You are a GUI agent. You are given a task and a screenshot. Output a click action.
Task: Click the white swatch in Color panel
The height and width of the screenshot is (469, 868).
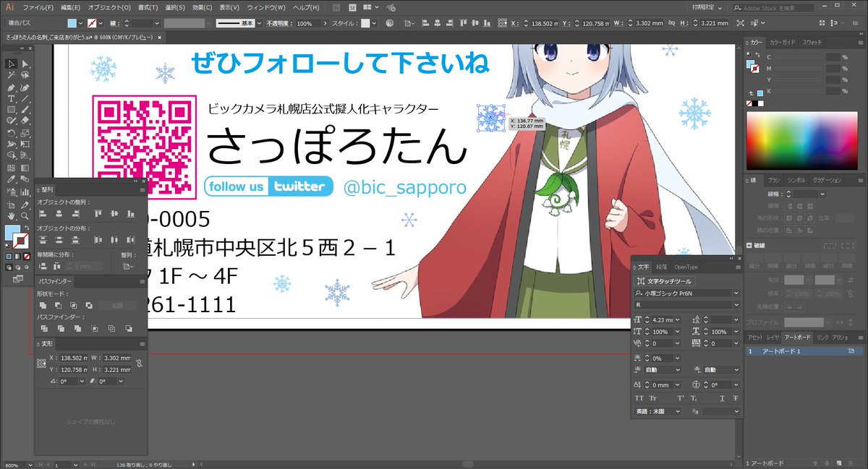click(x=761, y=103)
